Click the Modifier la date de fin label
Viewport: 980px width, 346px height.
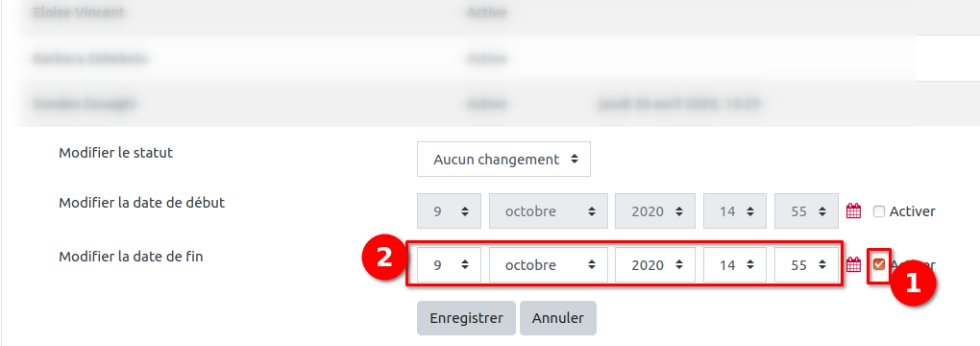[131, 257]
